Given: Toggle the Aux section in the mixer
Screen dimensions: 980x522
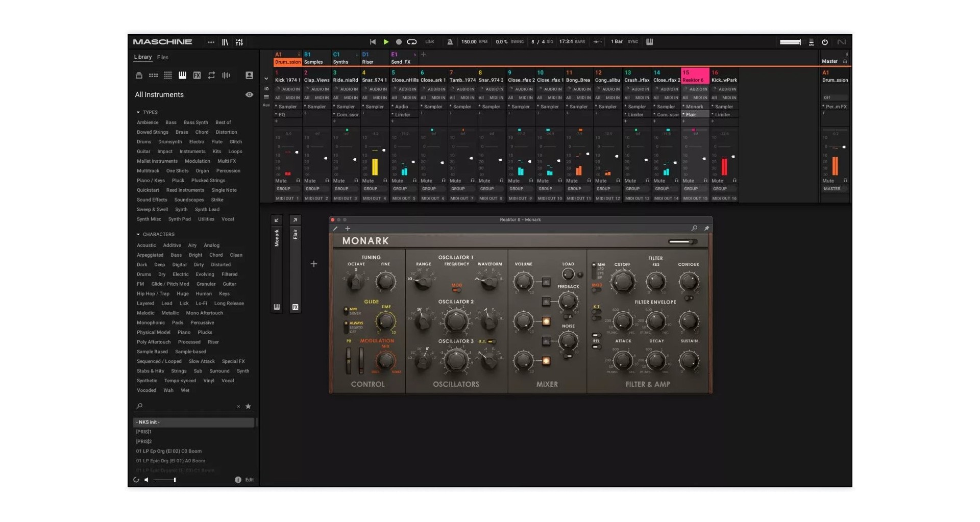Looking at the screenshot, I should click(266, 105).
